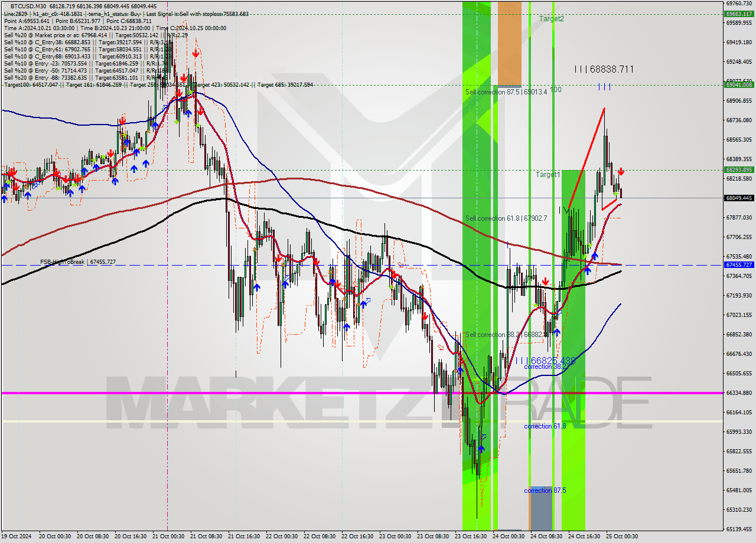The image size is (756, 543).
Task: Click the '24 Oct 00:30' time axis label
Action: [508, 537]
